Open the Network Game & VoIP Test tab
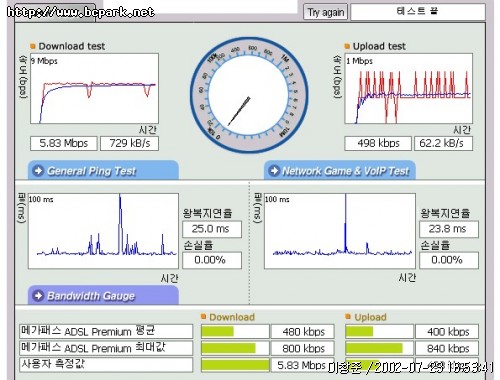The image size is (500, 380). [340, 170]
